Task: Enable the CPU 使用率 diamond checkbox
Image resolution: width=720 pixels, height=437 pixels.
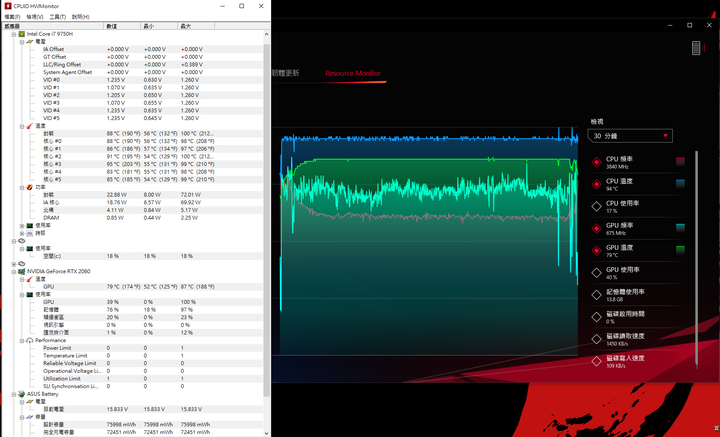Action: 596,207
